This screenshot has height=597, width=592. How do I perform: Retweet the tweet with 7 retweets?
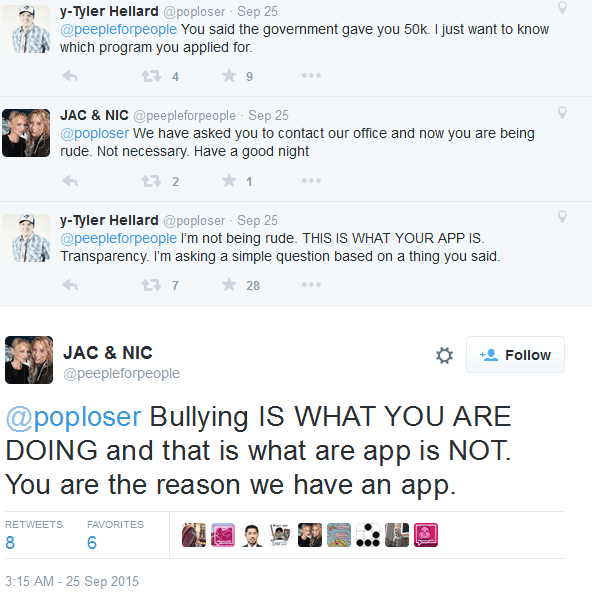coord(152,285)
